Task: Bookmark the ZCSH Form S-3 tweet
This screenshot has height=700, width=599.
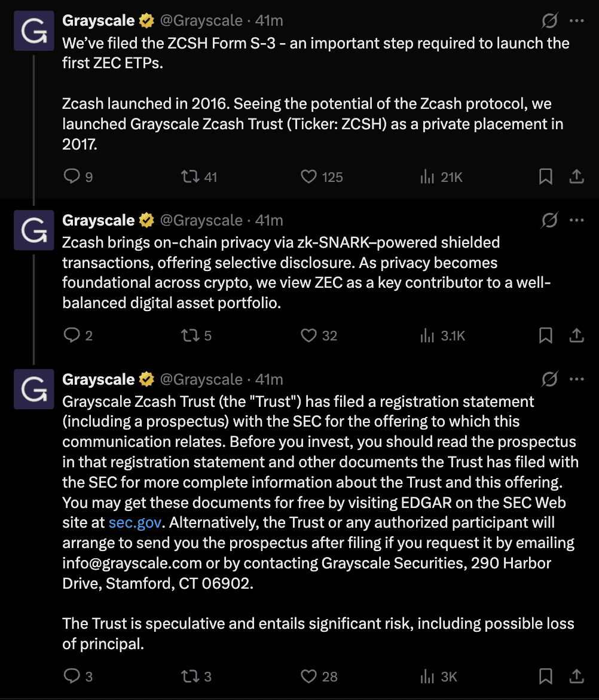Action: coord(546,177)
